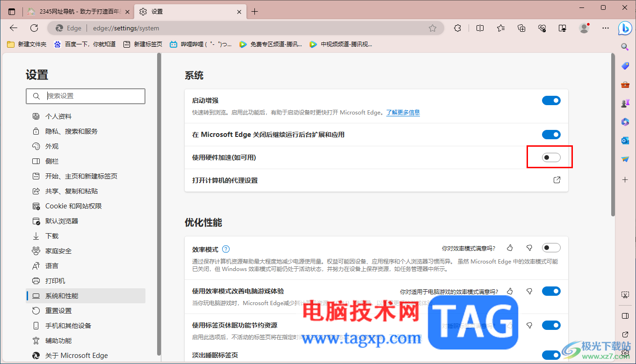Open the Collections icon
Image resolution: width=636 pixels, height=364 pixels.
click(x=522, y=28)
